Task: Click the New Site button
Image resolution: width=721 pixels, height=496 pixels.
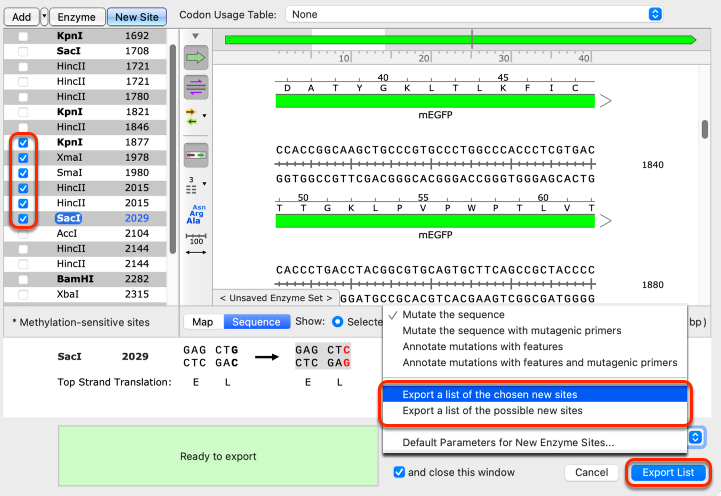Action: (x=137, y=17)
